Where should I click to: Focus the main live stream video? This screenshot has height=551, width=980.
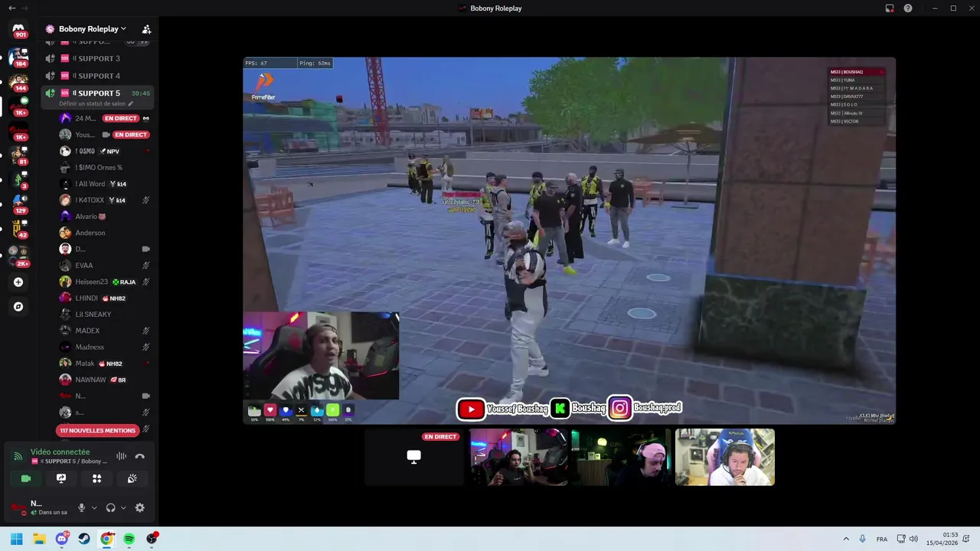[x=569, y=241]
